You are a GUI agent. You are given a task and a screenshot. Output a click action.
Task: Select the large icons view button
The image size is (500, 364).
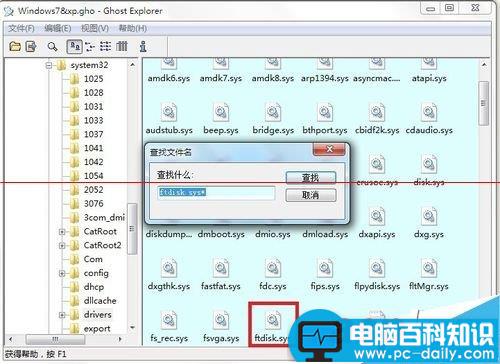pyautogui.click(x=74, y=46)
